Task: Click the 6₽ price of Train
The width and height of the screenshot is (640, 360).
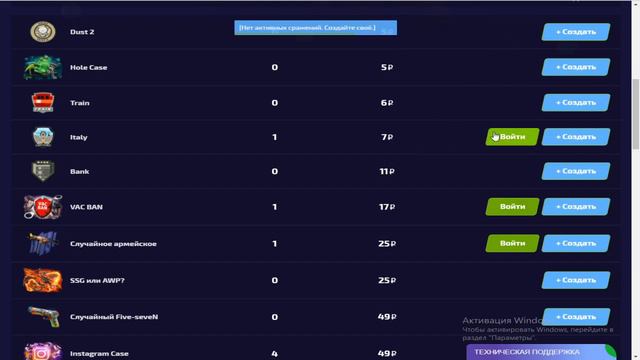Action: (x=387, y=102)
